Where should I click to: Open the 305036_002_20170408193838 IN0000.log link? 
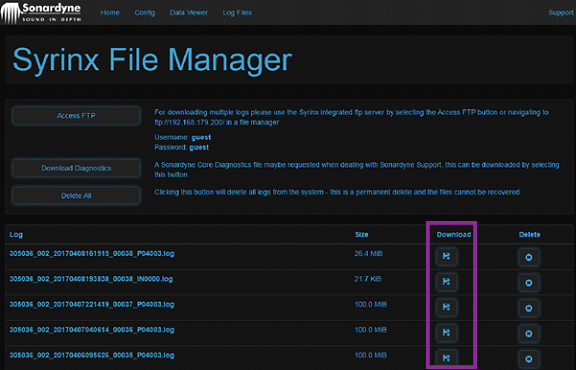tap(91, 279)
